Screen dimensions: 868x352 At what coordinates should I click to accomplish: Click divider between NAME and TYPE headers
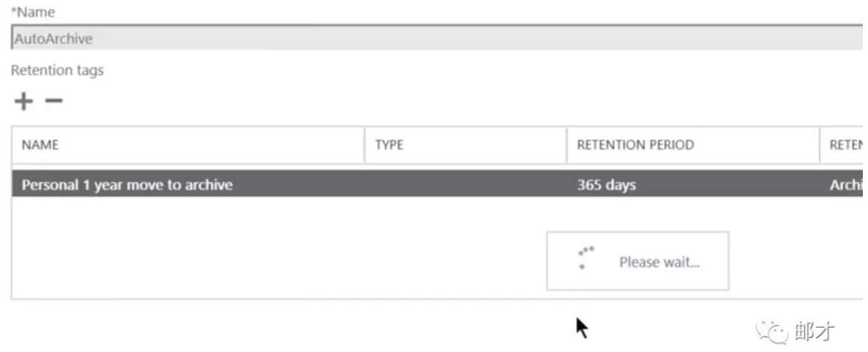pos(365,145)
